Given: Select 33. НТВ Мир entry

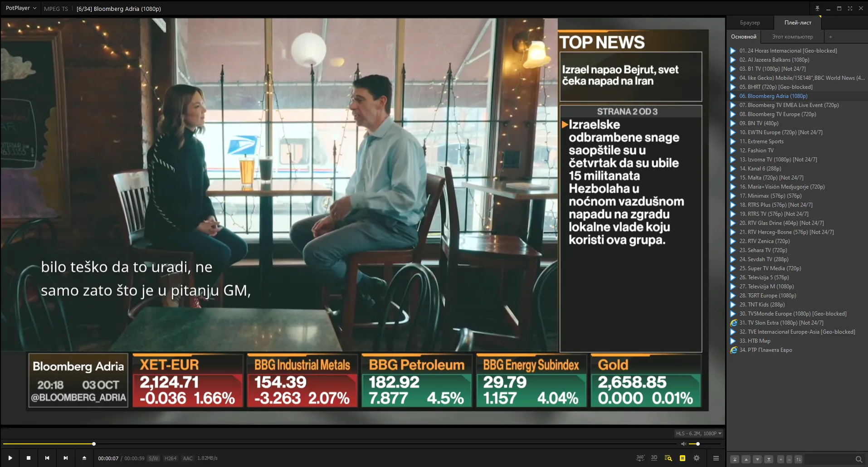Looking at the screenshot, I should click(798, 341).
